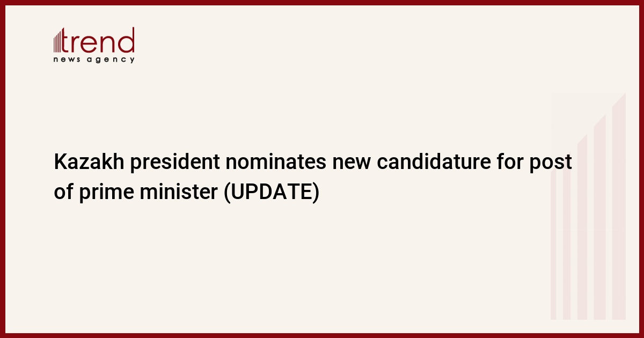This screenshot has width=644, height=338.
Task: Click the "trend" wordmark in logo
Action: 99,41
